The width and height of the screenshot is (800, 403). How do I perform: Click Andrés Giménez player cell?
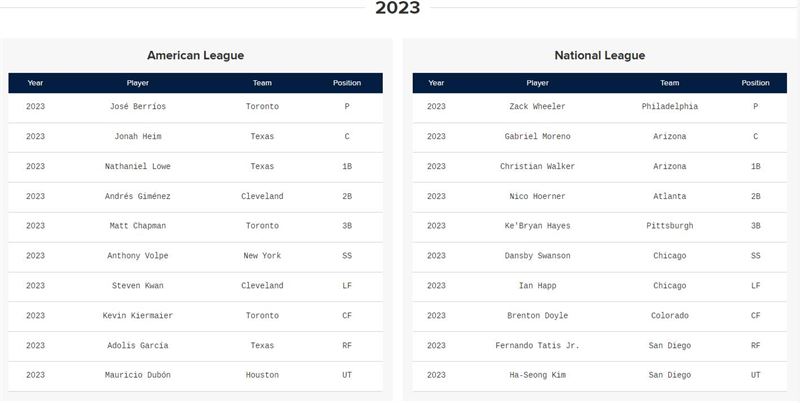pyautogui.click(x=138, y=196)
